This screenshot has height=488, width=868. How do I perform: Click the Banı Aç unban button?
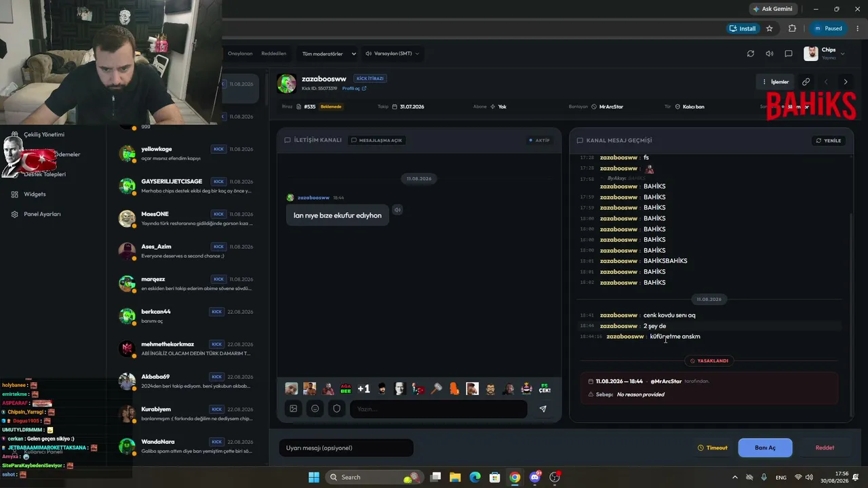pyautogui.click(x=765, y=448)
